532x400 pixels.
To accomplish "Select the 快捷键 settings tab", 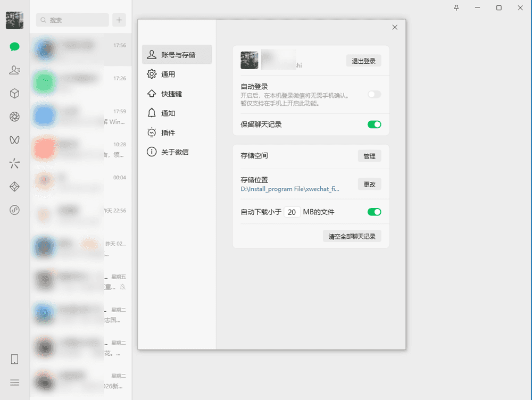I will point(171,94).
